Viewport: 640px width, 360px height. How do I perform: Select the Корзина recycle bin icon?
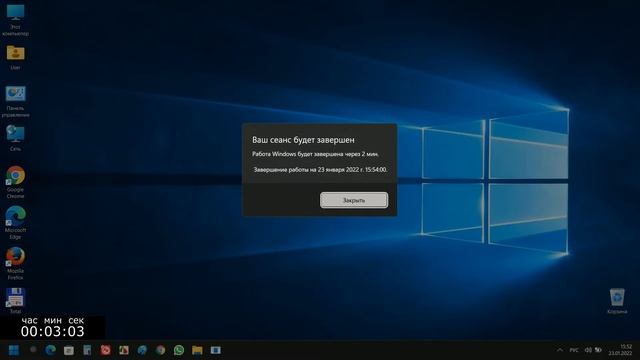click(x=617, y=301)
